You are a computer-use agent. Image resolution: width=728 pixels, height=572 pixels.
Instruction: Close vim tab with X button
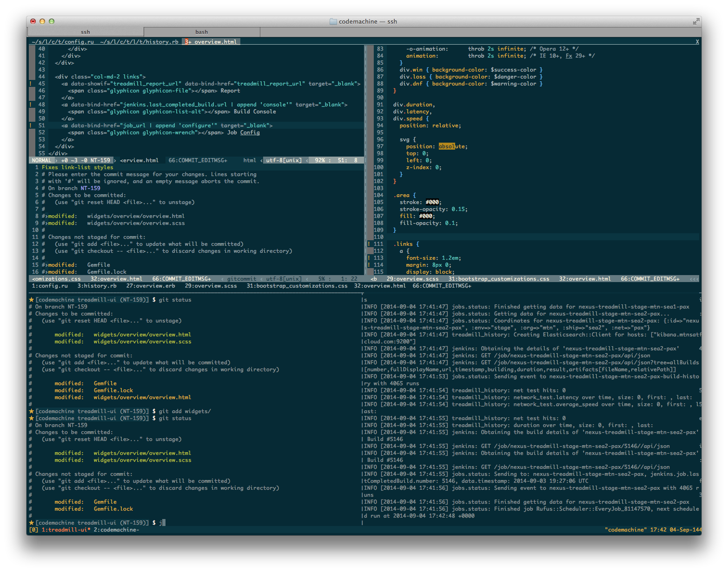click(x=697, y=42)
